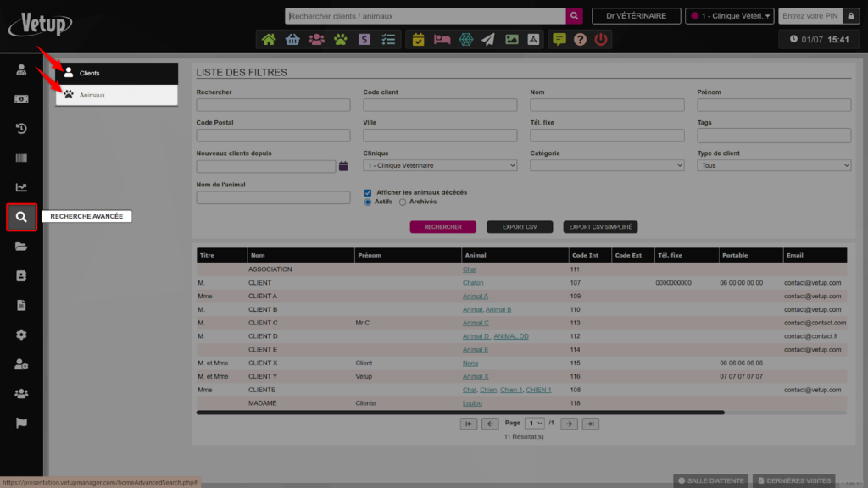The image size is (868, 488).
Task: Open the 'Type de client' dropdown
Action: pyautogui.click(x=774, y=166)
